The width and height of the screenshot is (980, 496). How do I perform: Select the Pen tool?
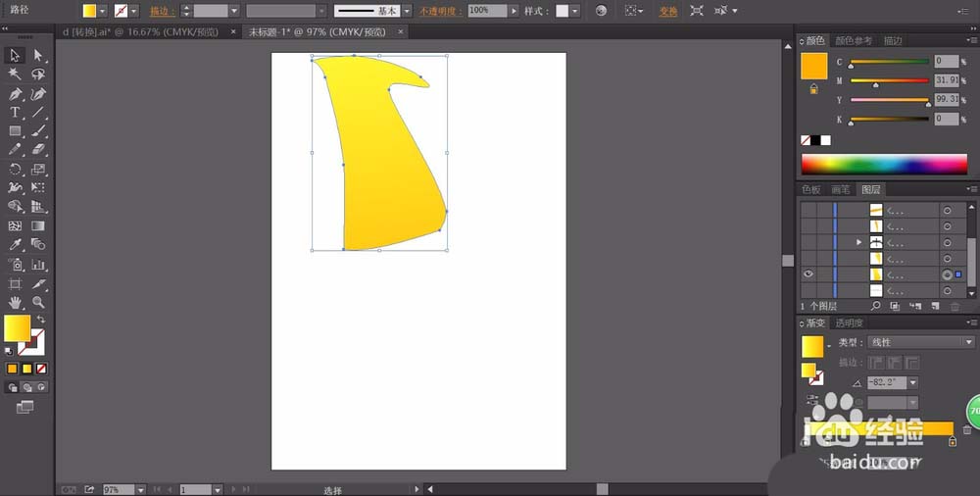tap(15, 94)
